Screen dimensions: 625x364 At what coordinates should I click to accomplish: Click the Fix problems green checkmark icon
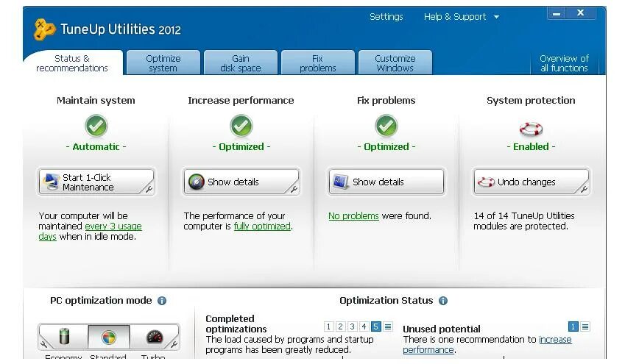pyautogui.click(x=386, y=126)
